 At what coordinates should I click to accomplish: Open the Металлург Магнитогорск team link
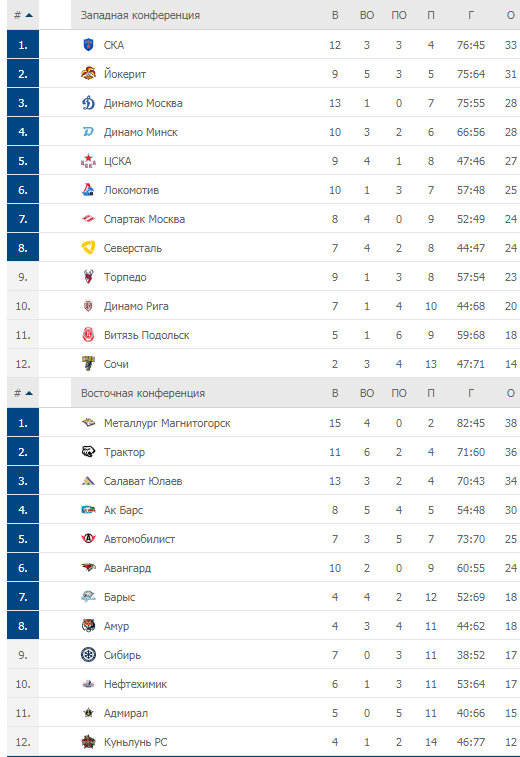click(x=167, y=423)
